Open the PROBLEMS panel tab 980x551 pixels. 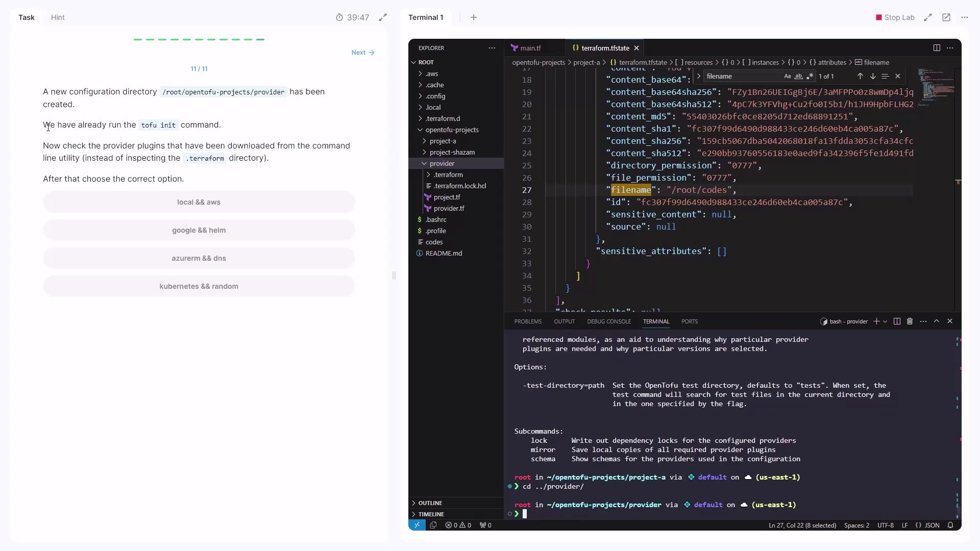click(528, 321)
